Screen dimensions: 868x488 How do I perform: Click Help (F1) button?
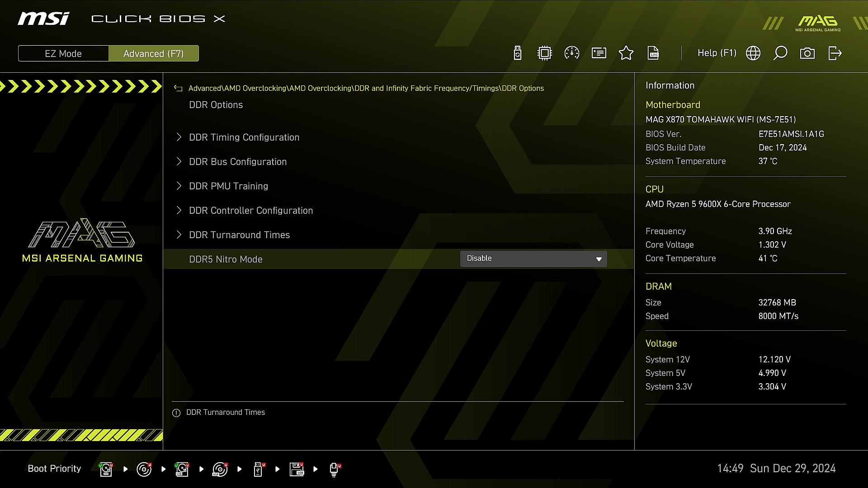click(x=717, y=53)
